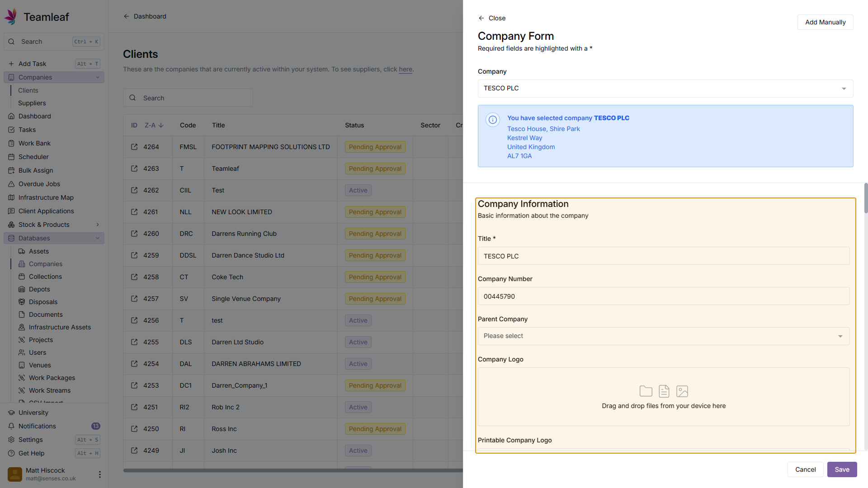The height and width of the screenshot is (488, 868).
Task: Open the Suppliers menu item
Action: 32,103
